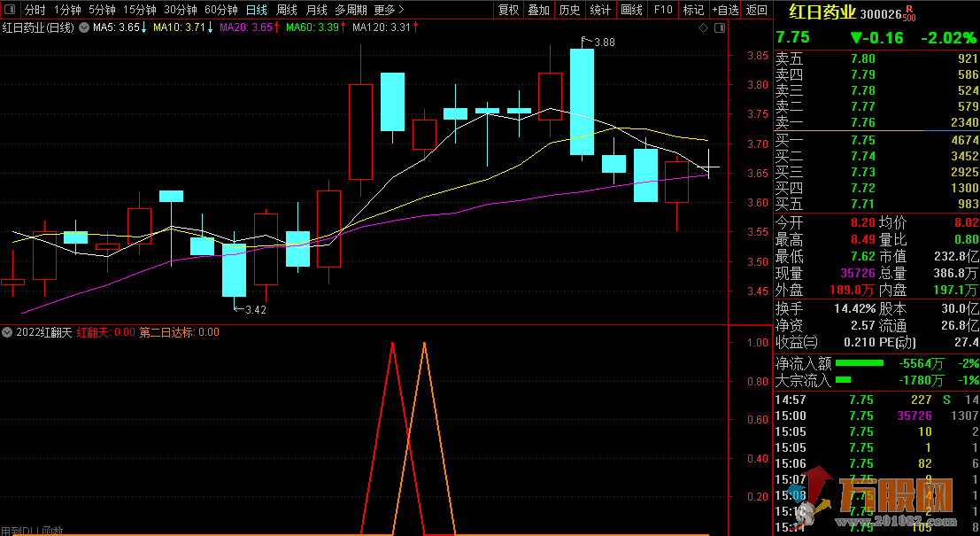The width and height of the screenshot is (980, 536).
Task: Click the 最高 8.49 value
Action: pyautogui.click(x=862, y=239)
